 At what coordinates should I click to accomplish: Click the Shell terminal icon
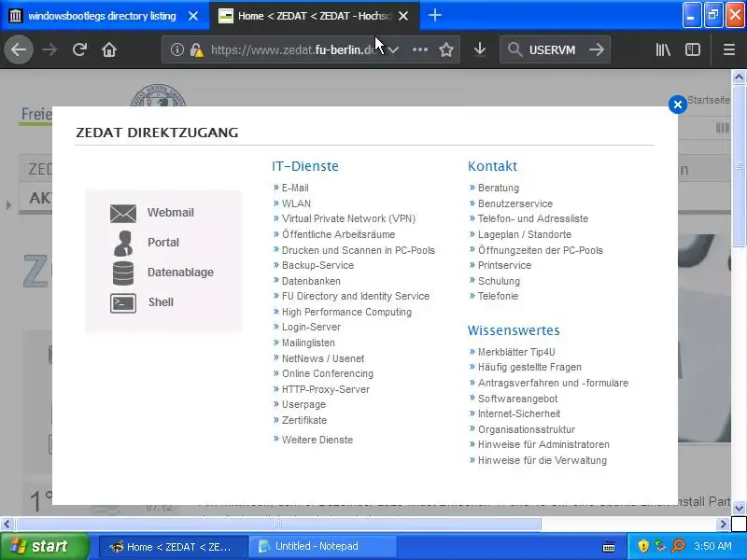click(x=123, y=302)
